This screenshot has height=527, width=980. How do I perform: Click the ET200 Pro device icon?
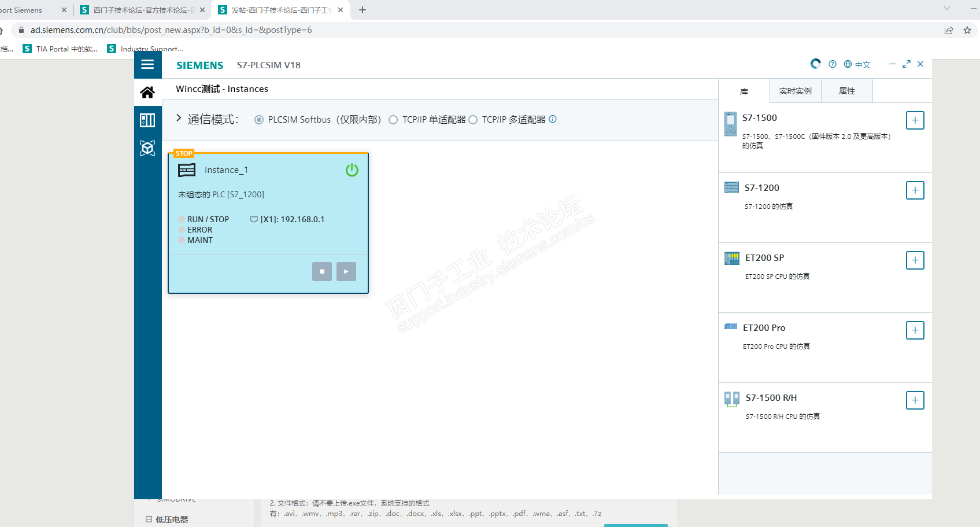click(731, 327)
